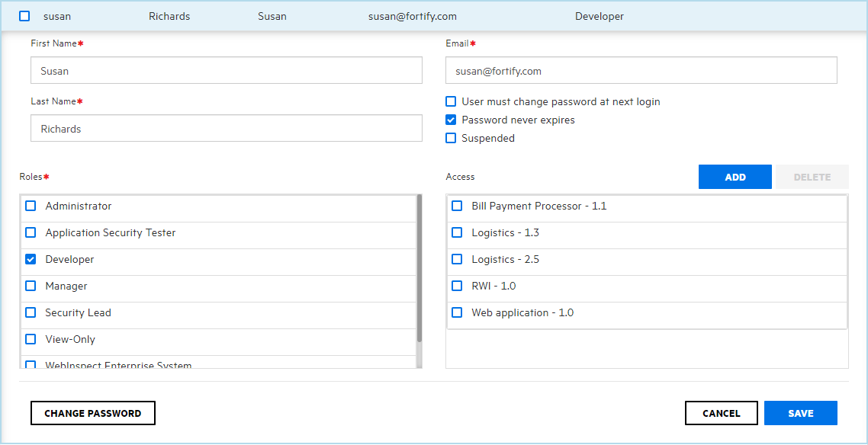
Task: Enable User must change password at next login
Action: point(451,101)
